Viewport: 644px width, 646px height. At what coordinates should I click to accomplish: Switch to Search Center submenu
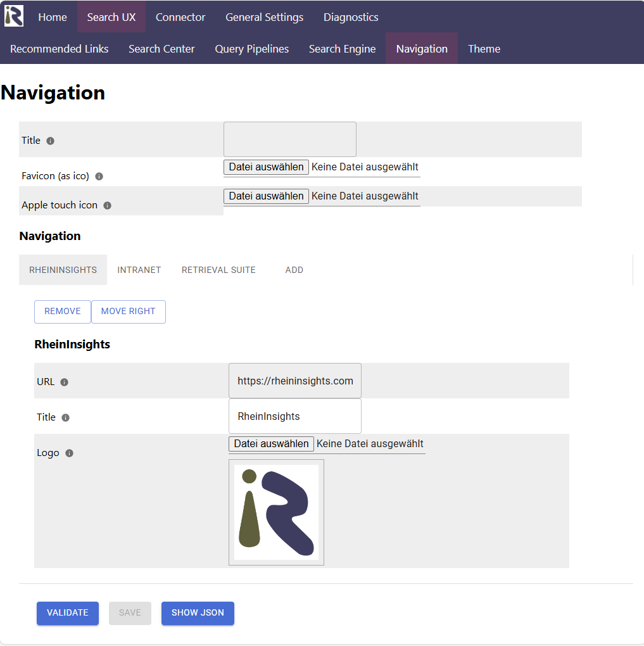161,49
